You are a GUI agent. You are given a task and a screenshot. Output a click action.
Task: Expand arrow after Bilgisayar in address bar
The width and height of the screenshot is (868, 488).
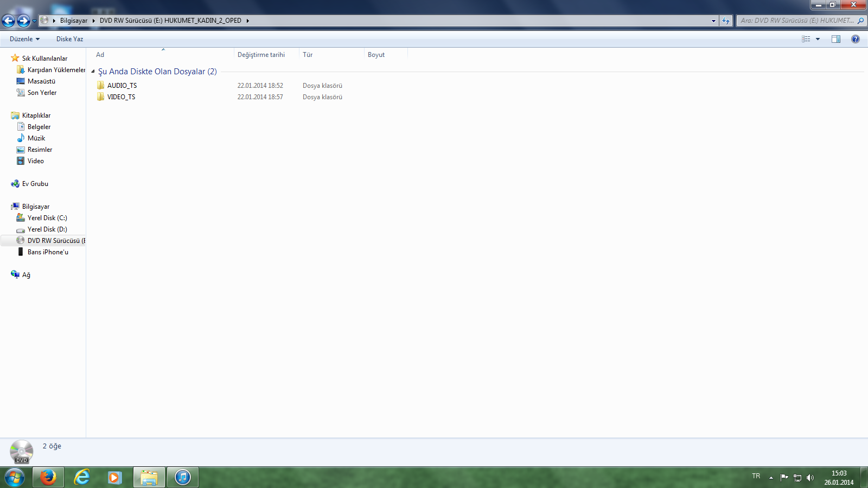coord(94,21)
